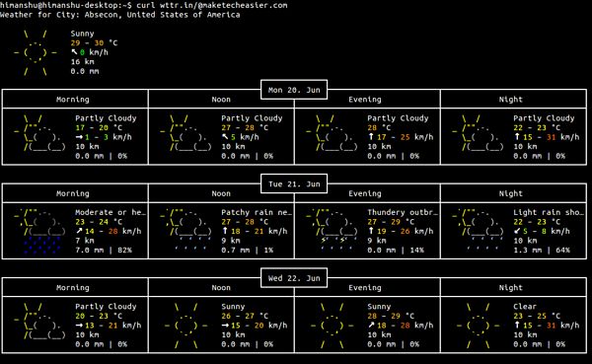Click Monday Night's partly cloudy ASCII icon
The width and height of the screenshot is (592, 364).
point(478,133)
